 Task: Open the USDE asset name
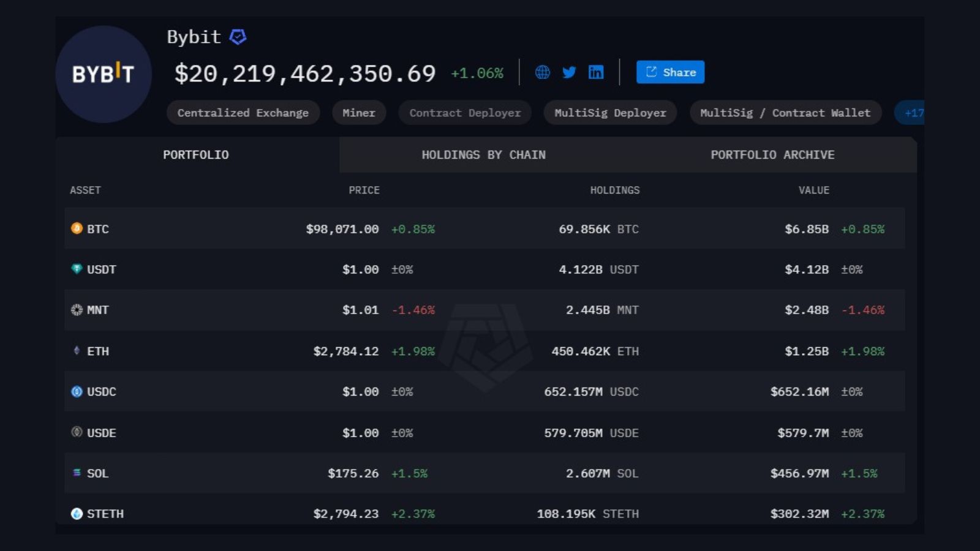102,433
